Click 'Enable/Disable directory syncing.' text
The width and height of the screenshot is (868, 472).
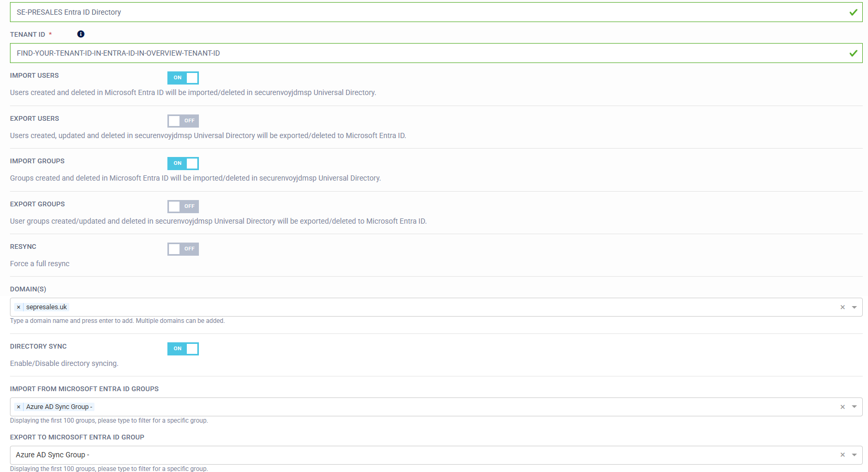click(x=64, y=363)
